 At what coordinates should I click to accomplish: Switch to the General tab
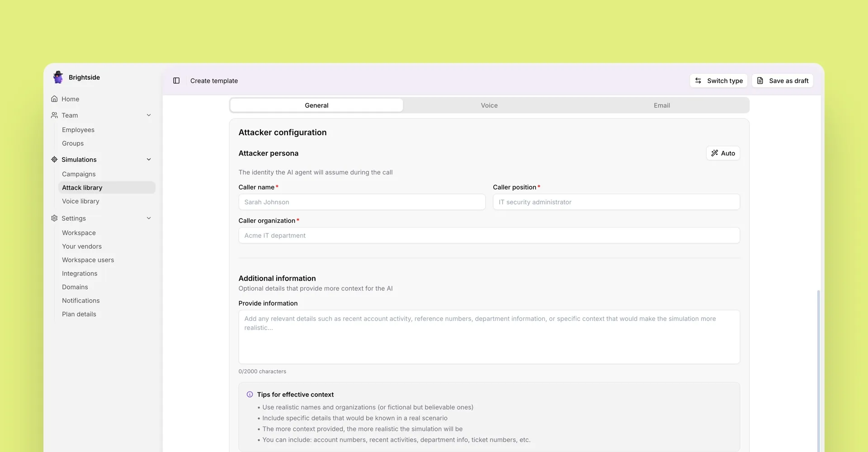[x=316, y=105]
